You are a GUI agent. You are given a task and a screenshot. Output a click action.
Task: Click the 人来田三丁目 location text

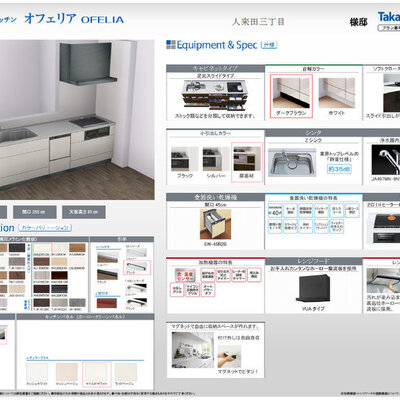pyautogui.click(x=258, y=22)
